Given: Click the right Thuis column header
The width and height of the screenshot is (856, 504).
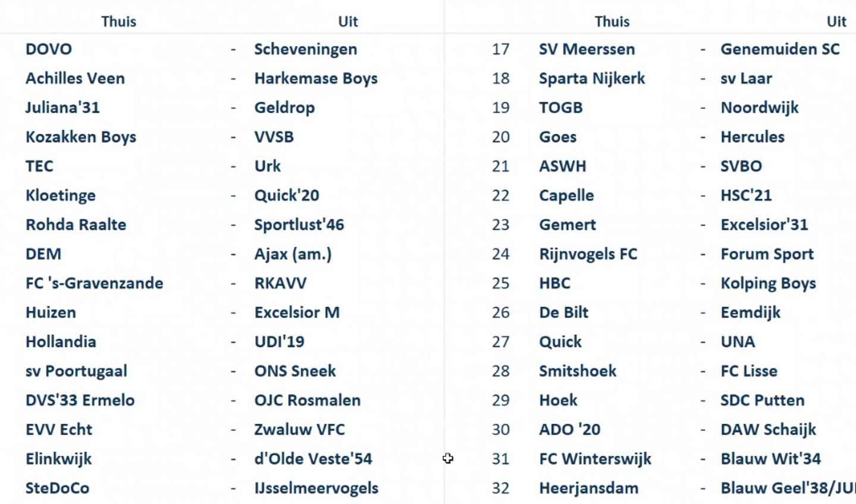Looking at the screenshot, I should click(x=612, y=21).
